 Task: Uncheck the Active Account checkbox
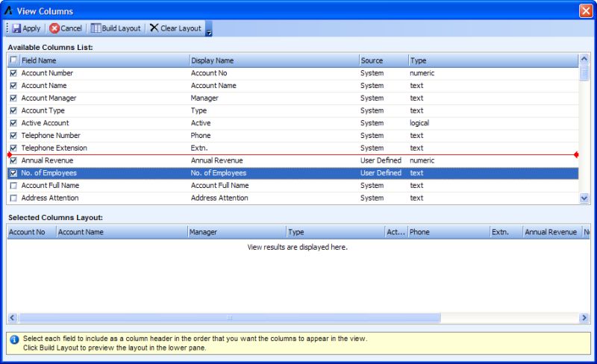coord(13,123)
